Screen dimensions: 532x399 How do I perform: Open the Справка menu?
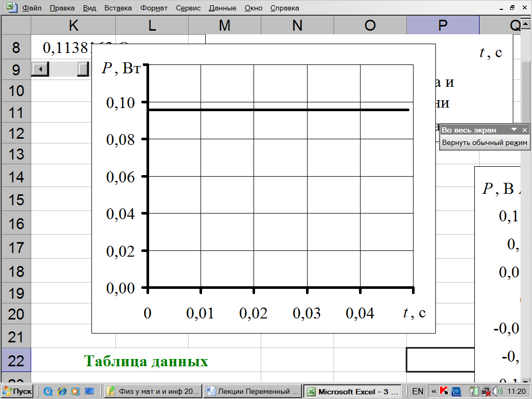point(285,8)
